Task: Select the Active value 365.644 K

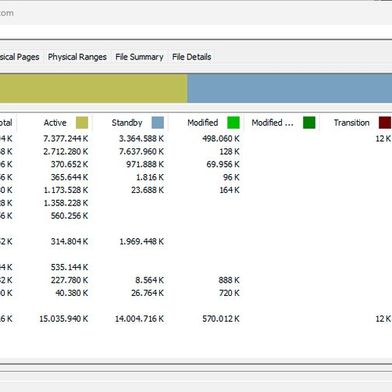Action: pos(69,177)
